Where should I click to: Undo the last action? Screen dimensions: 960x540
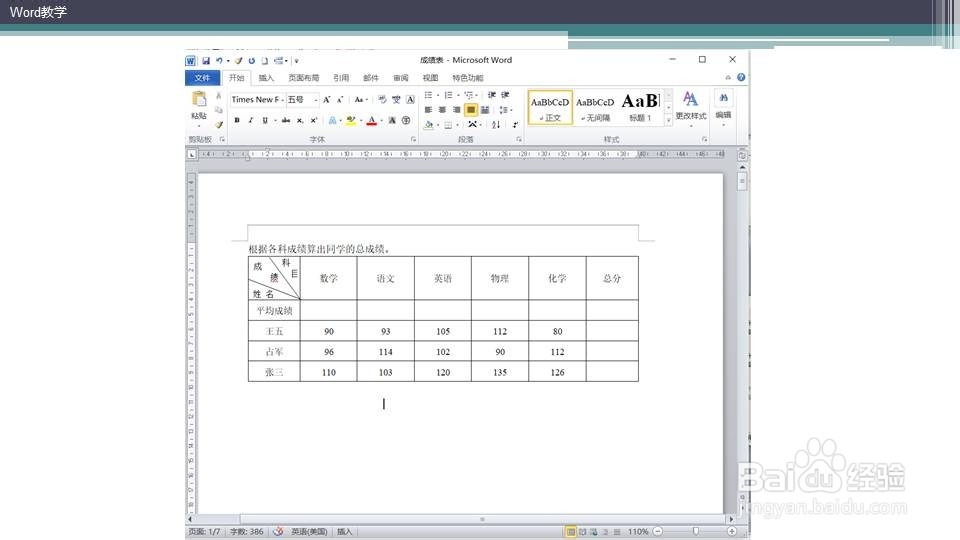219,61
